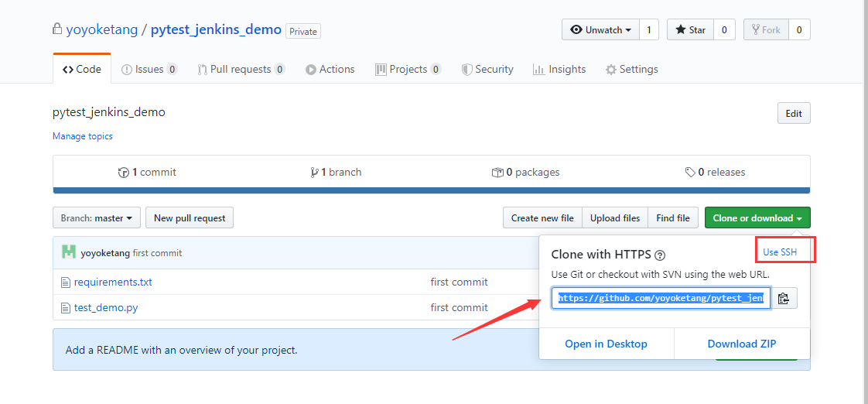The height and width of the screenshot is (404, 868).
Task: Click Create new file button
Action: pos(542,217)
